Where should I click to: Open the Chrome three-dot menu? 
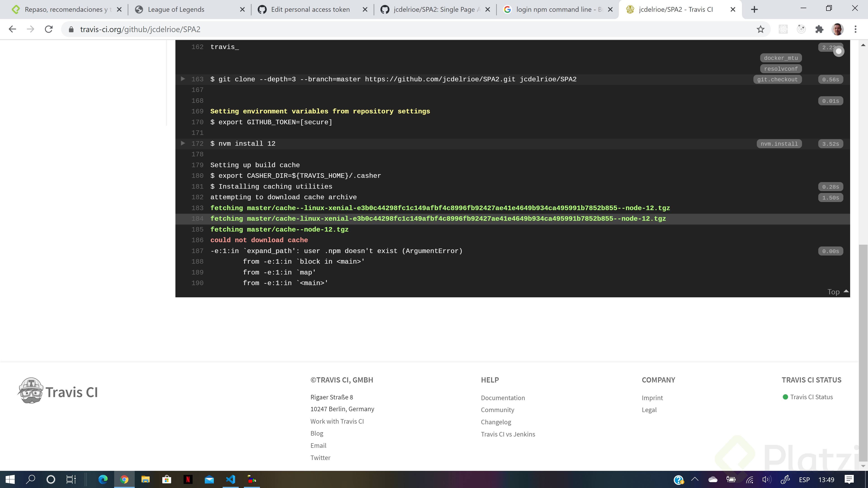[x=855, y=29]
